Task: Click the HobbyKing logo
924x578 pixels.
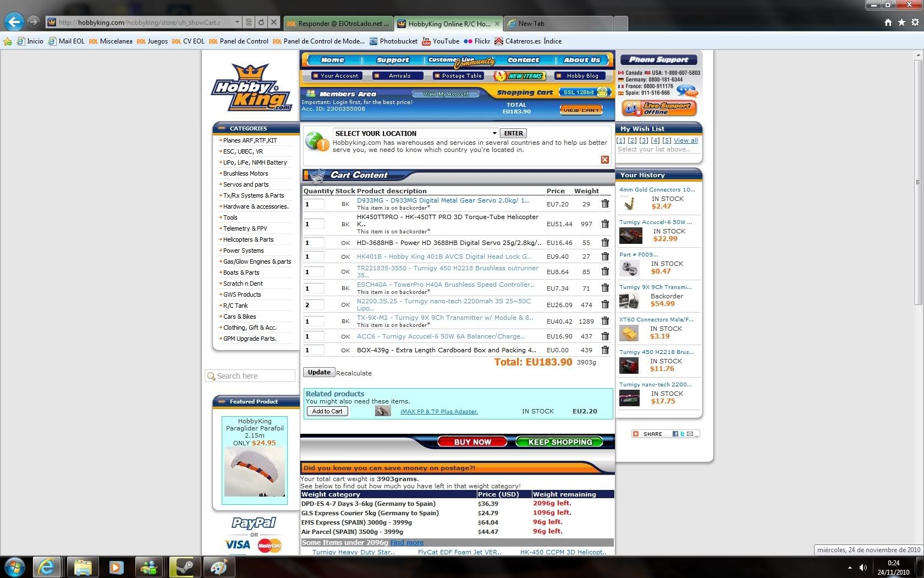Action: 252,87
